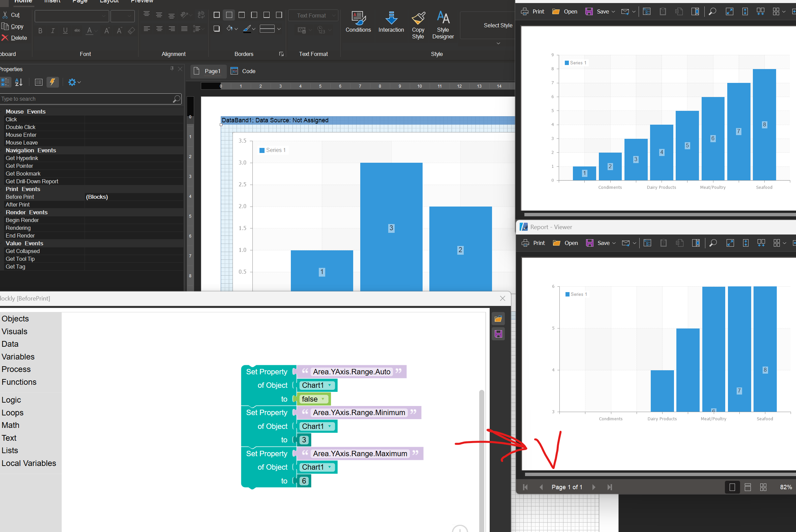
Task: Click Save in the lower viewer toolbar
Action: point(600,243)
